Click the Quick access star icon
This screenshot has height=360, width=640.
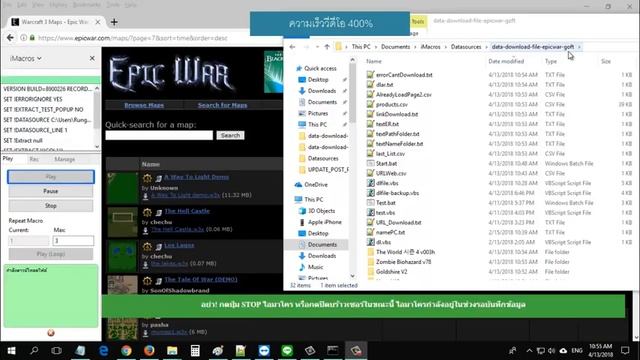point(299,68)
